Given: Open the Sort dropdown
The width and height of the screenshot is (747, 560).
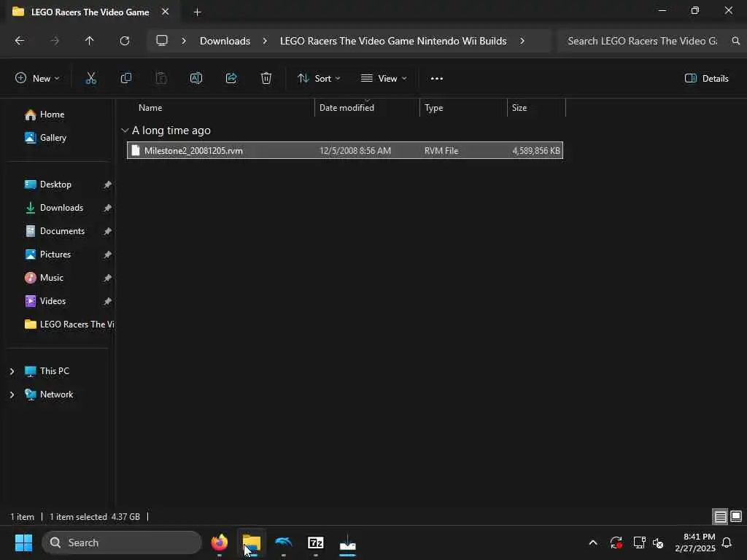Looking at the screenshot, I should [319, 79].
